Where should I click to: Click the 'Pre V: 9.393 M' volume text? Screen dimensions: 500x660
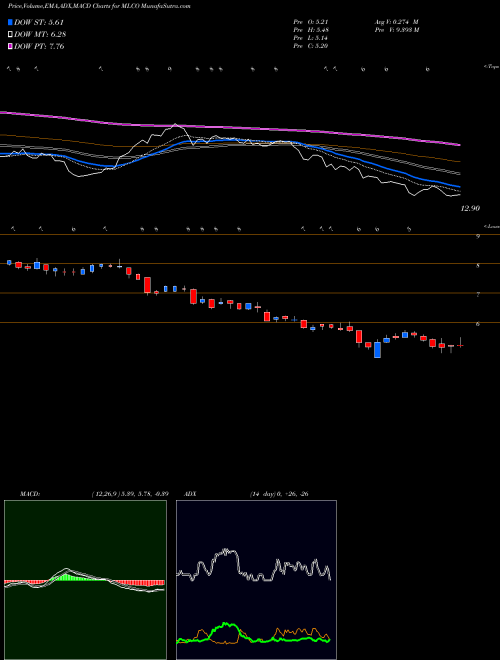coord(396,30)
